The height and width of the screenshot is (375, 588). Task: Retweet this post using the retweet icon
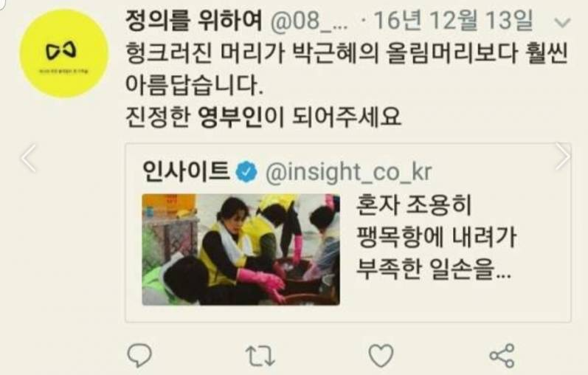[260, 356]
